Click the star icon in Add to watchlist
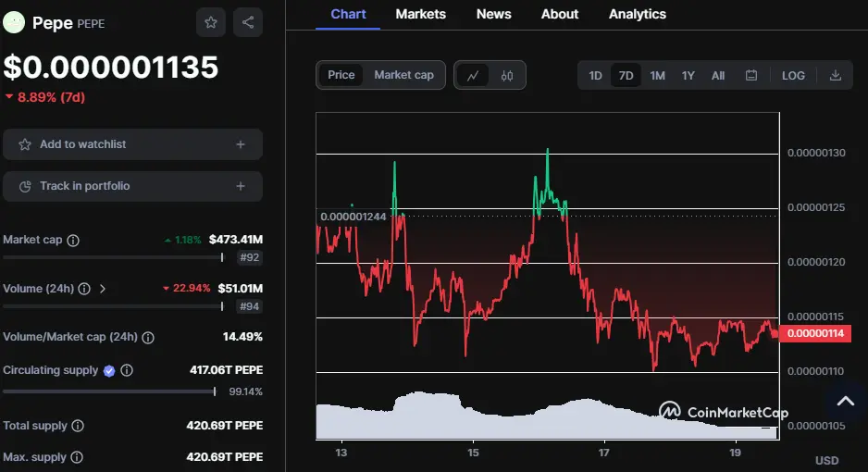 25,144
